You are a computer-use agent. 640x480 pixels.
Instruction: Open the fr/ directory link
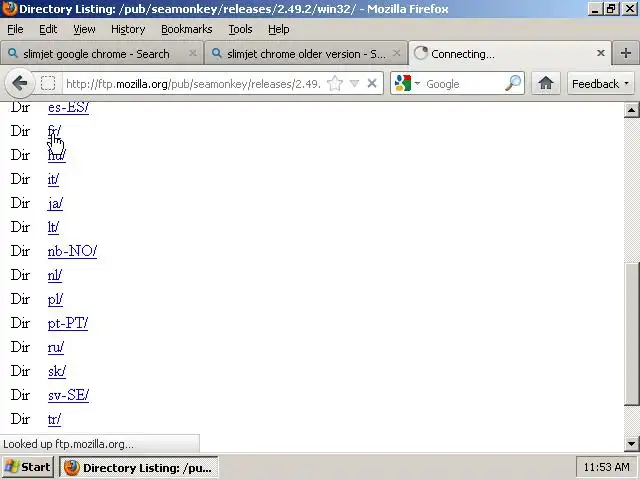coord(54,131)
